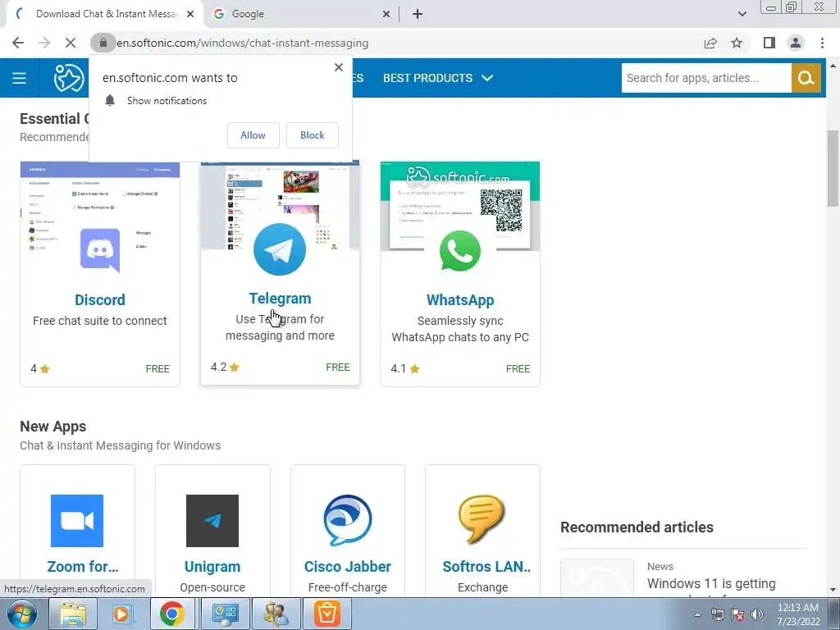Select the Download Chat & Instant Messaging tab
Viewport: 840px width, 630px height.
(106, 14)
